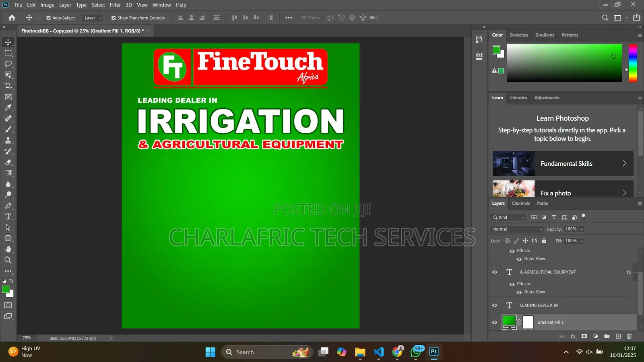Open File Explorer from the taskbar

[360, 352]
